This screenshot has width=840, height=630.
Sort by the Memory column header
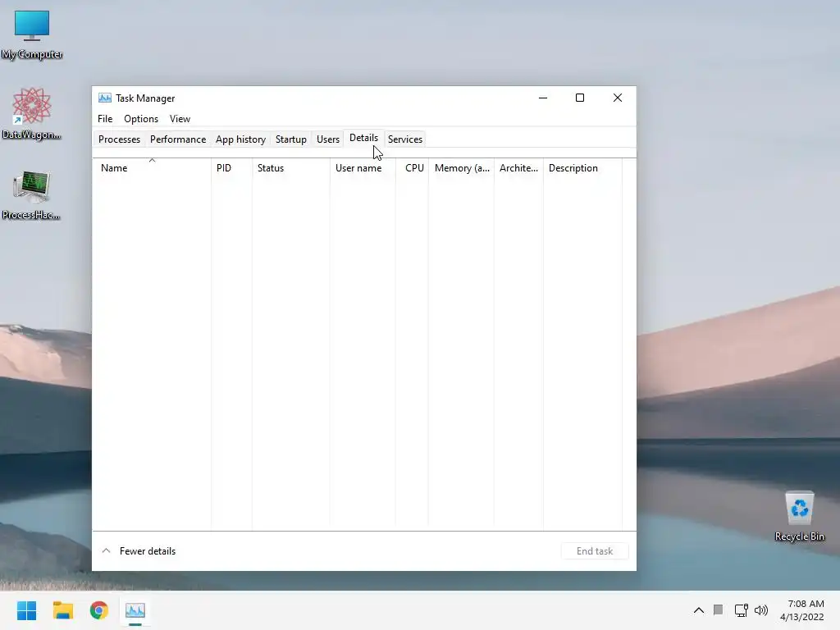[x=461, y=168]
